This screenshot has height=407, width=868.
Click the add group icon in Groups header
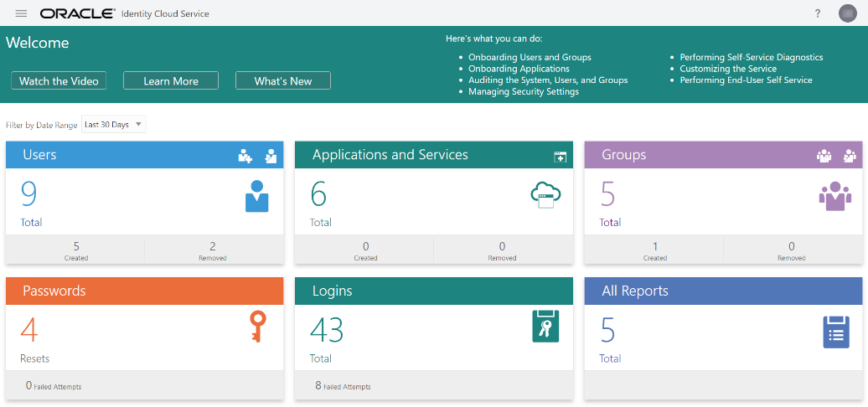click(824, 156)
